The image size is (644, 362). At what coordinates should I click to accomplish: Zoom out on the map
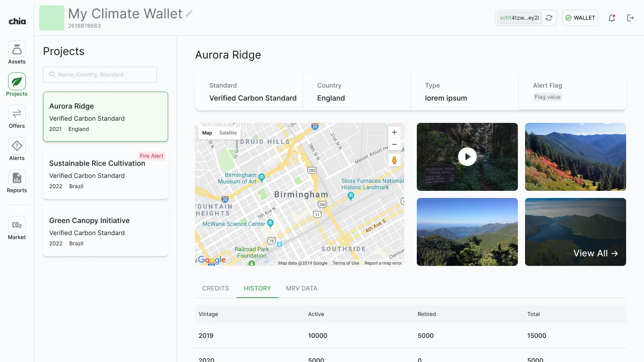tap(394, 144)
